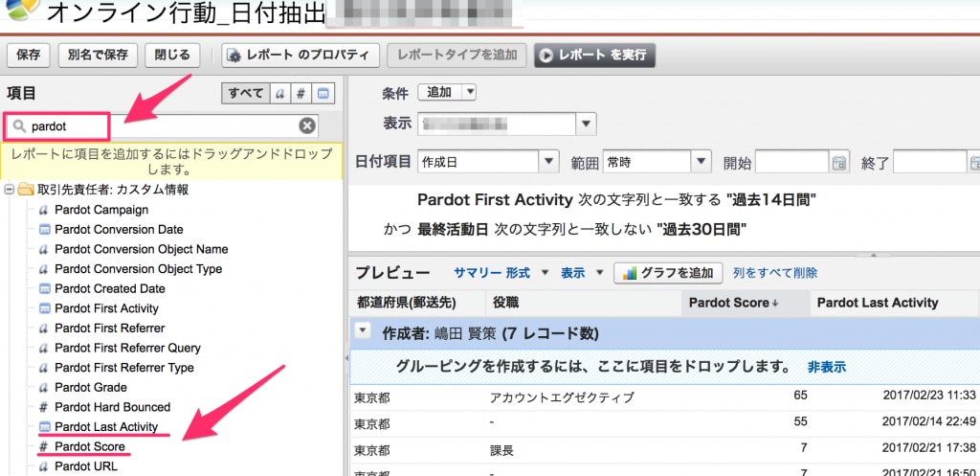Click the 別名で保存 button
980x476 pixels.
pos(99,55)
